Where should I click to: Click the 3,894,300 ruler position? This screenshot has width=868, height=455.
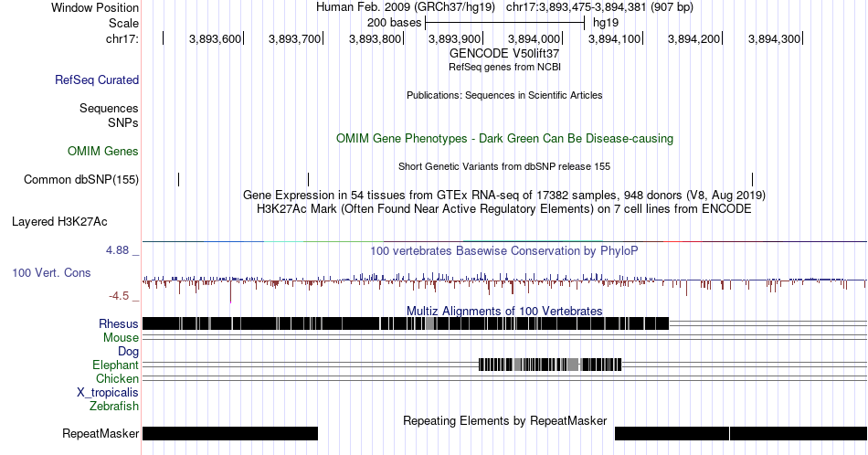pos(775,38)
